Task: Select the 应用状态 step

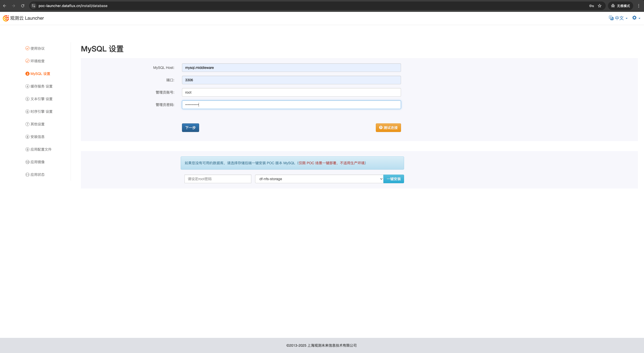Action: coord(35,175)
